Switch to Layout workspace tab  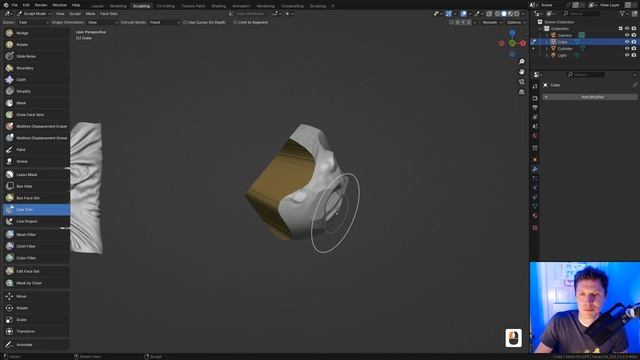click(x=98, y=6)
